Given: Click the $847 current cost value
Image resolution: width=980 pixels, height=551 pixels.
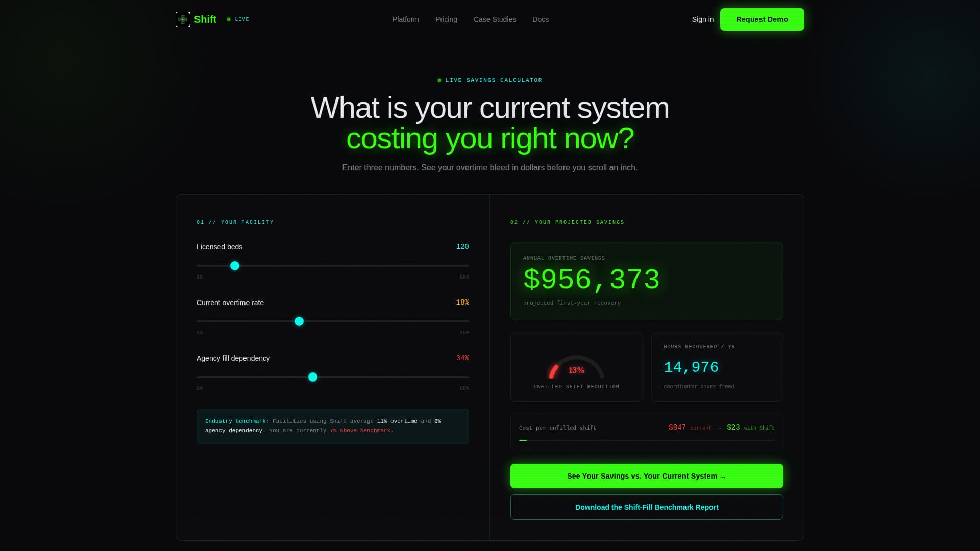Looking at the screenshot, I should (x=677, y=428).
